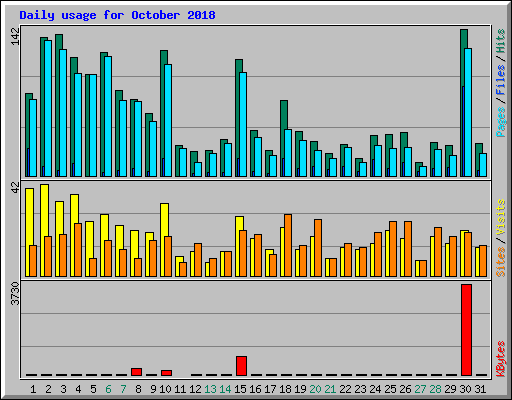Screen dimensions: 512x400
Task: Click day label "19" on the x-axis
Action: (300, 389)
